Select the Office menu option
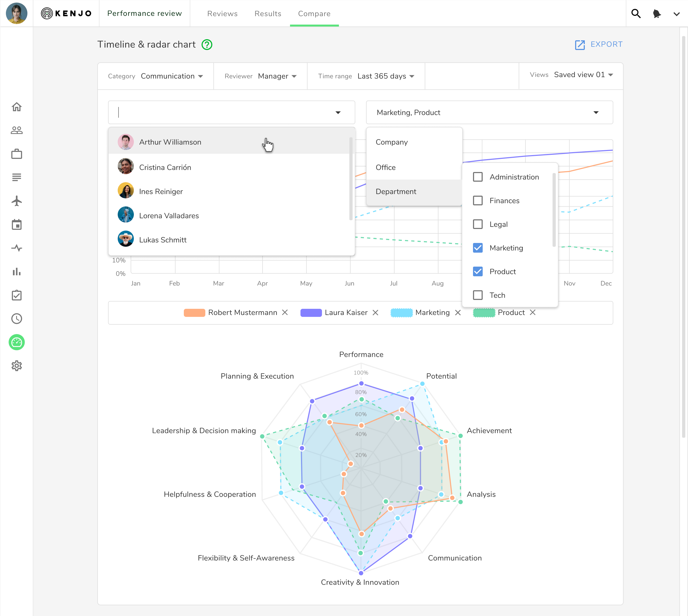688x616 pixels. pos(385,167)
